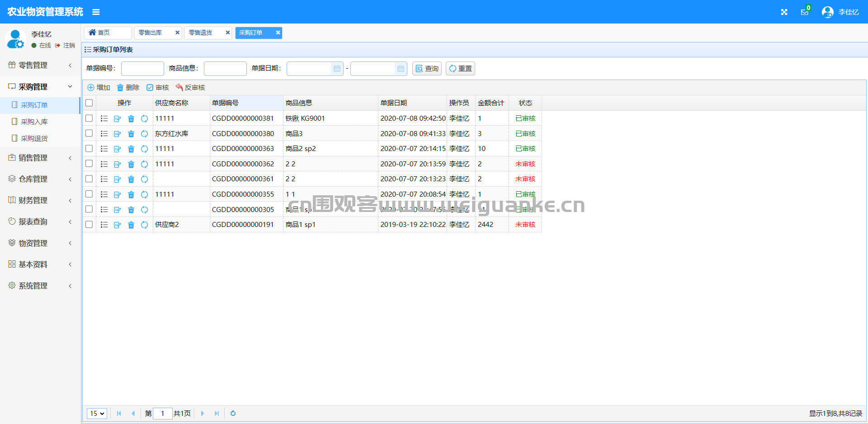Open the page size dropdown showing 15
This screenshot has width=868, height=424.
[x=97, y=413]
